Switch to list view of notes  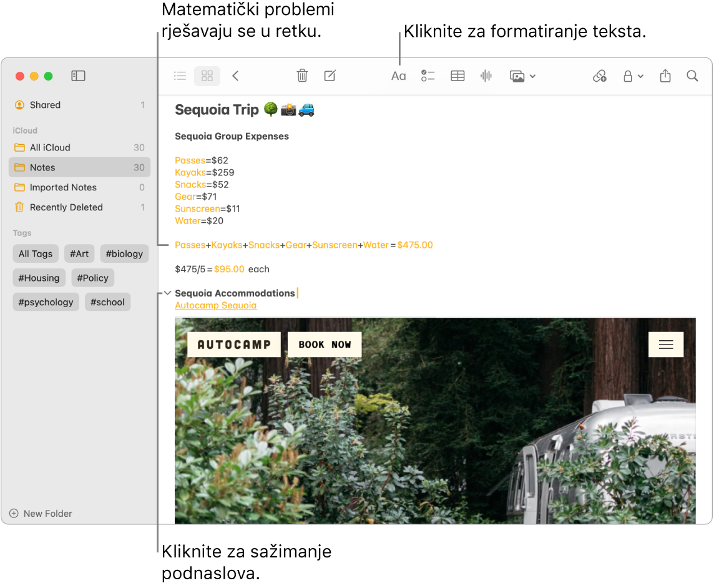(x=180, y=76)
